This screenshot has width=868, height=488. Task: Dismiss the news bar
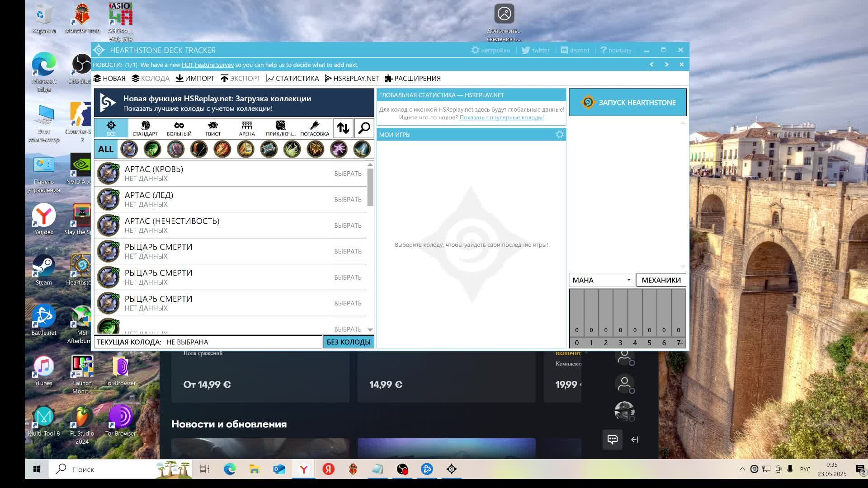point(681,65)
